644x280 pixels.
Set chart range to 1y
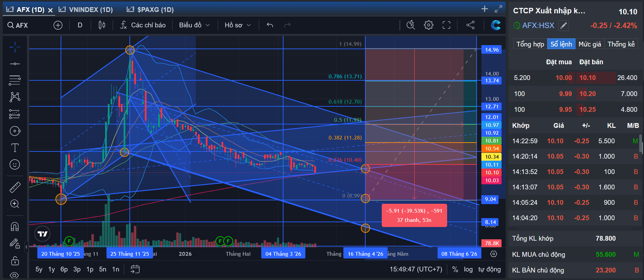51,269
